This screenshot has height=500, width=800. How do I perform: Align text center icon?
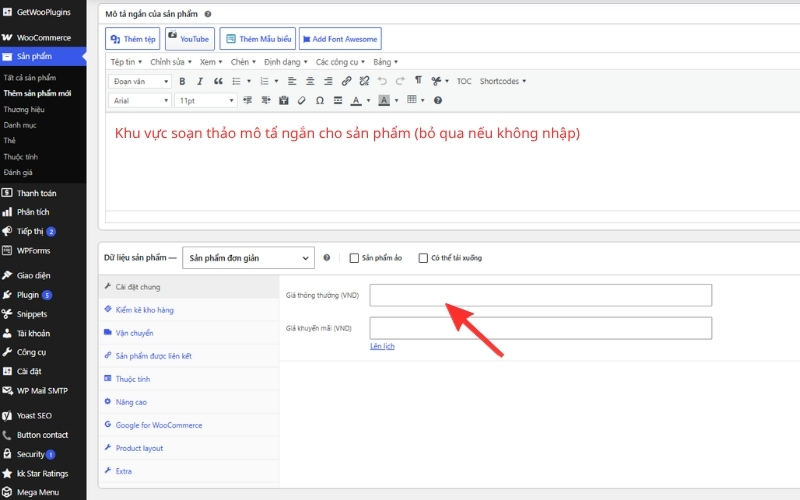[310, 81]
